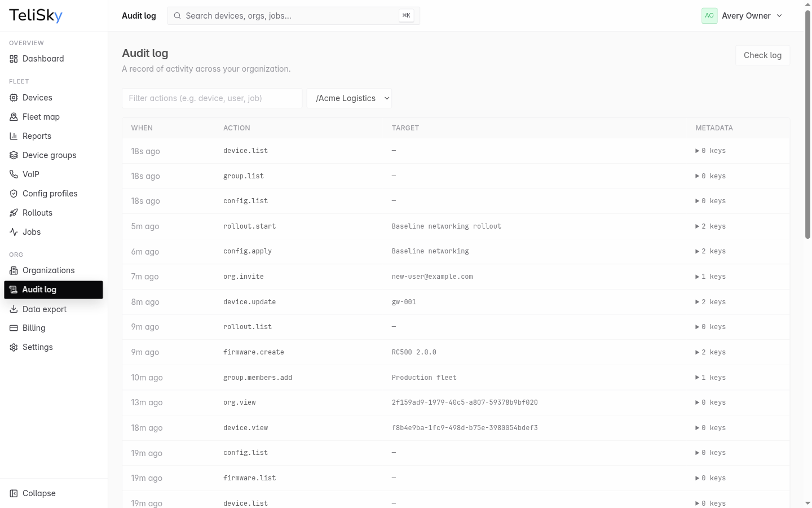812x508 pixels.
Task: Click the Reports bar chart icon
Action: (x=14, y=136)
